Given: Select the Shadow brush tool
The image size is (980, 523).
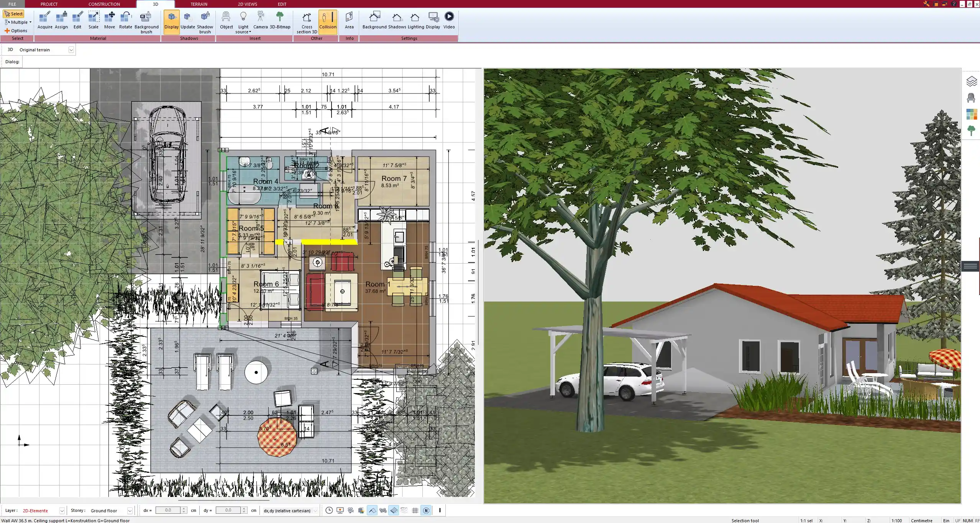Looking at the screenshot, I should [x=205, y=22].
